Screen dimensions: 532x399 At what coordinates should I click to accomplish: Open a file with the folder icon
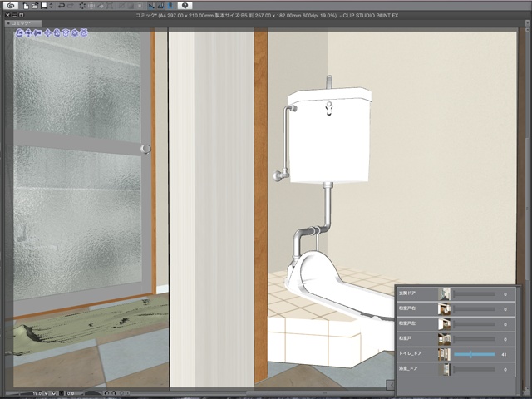click(x=35, y=6)
